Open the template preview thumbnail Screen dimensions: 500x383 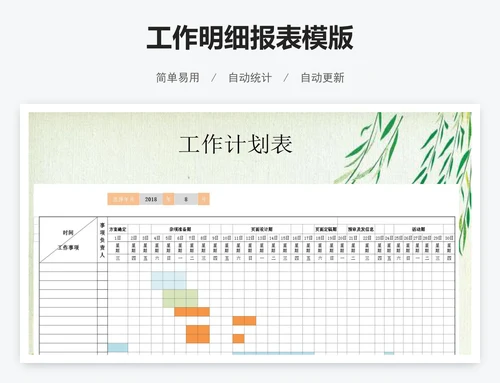(250, 233)
